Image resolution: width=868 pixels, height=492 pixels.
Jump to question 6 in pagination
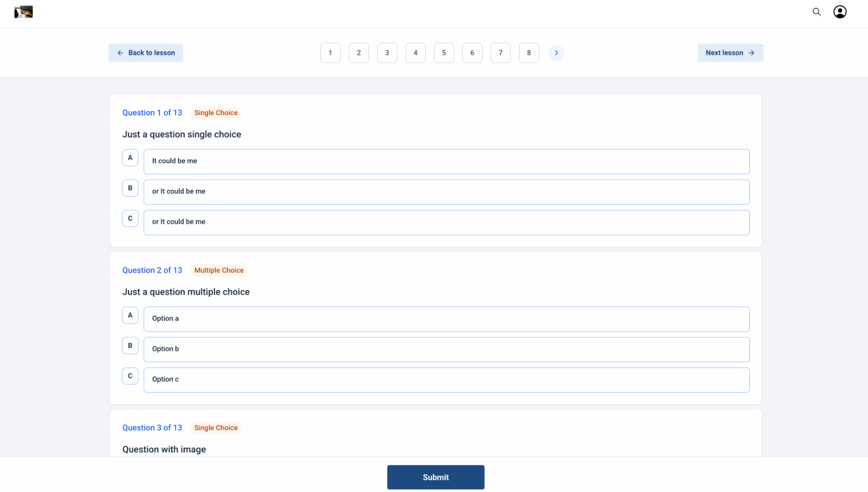[x=472, y=53]
